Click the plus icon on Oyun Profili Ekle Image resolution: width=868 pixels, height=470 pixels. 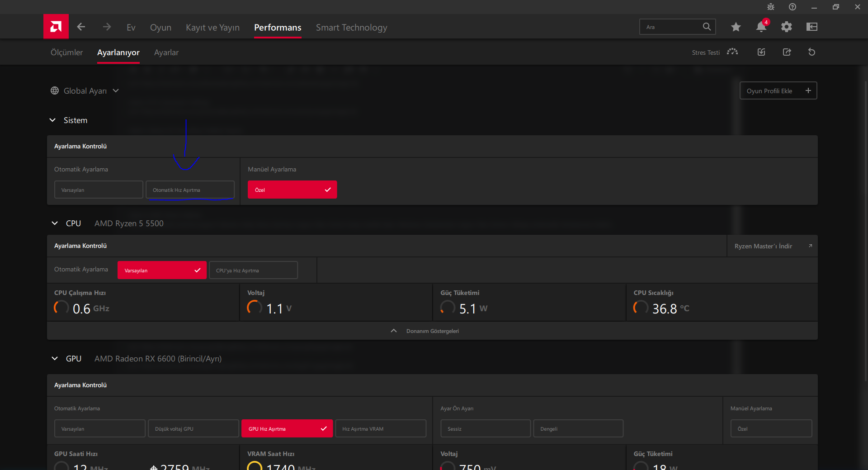click(x=808, y=90)
